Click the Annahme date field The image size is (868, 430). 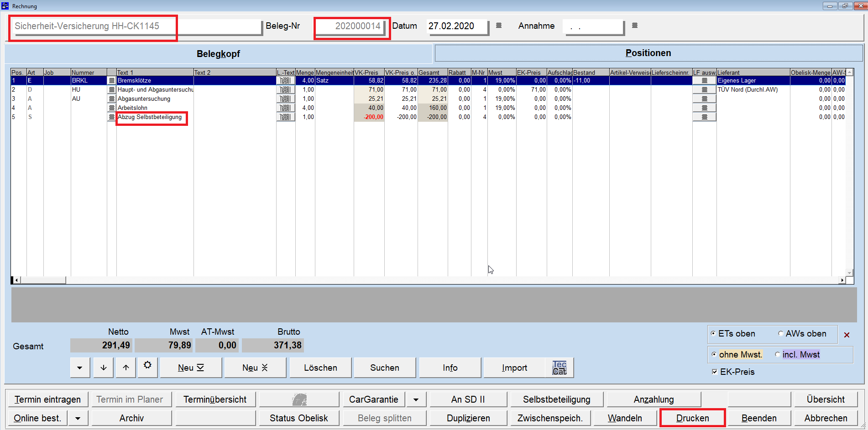coord(593,26)
